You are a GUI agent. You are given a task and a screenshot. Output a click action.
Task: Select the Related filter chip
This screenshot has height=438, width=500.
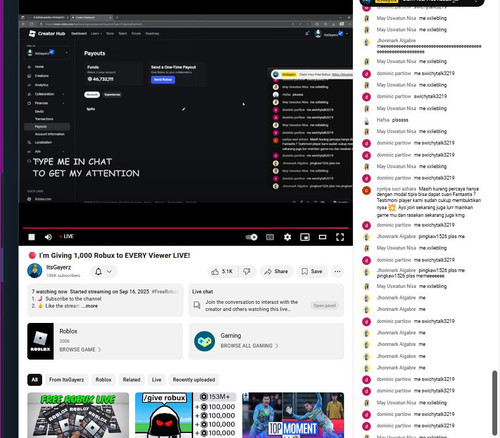pyautogui.click(x=131, y=380)
